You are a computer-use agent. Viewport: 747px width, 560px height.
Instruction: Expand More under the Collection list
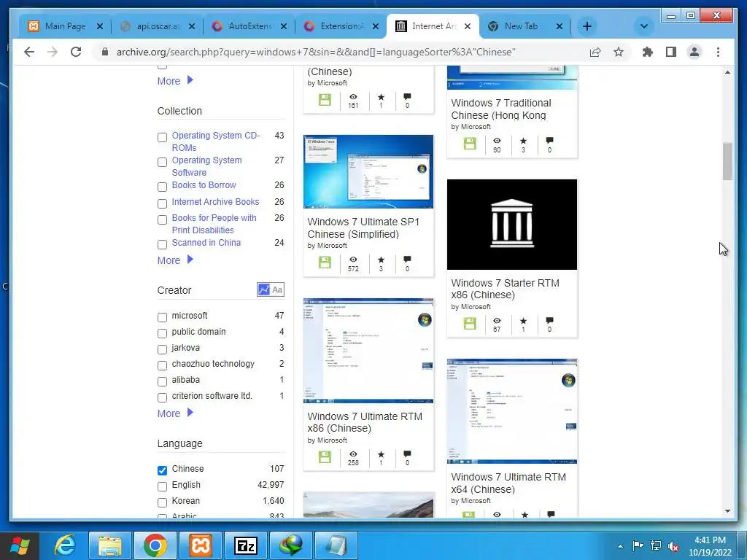175,260
